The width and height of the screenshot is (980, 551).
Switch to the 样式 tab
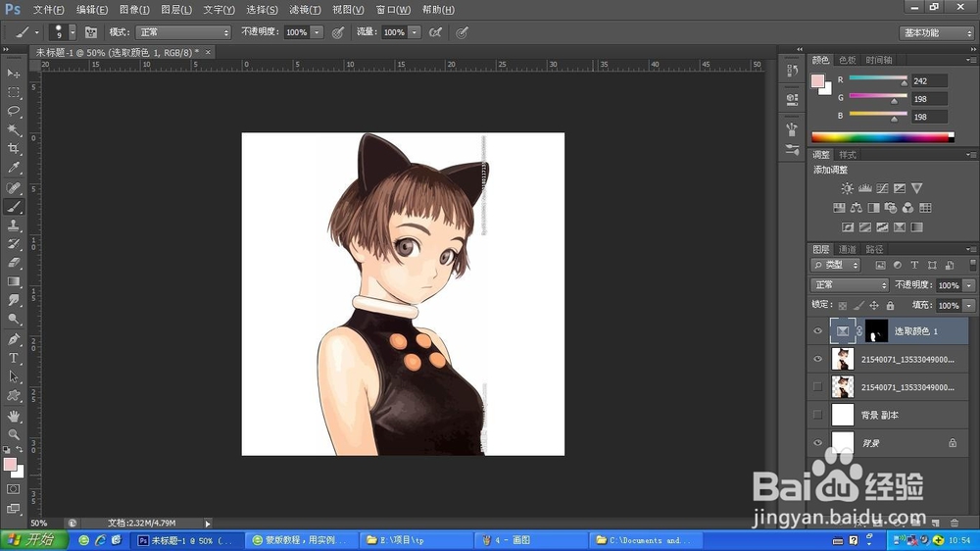click(x=847, y=155)
